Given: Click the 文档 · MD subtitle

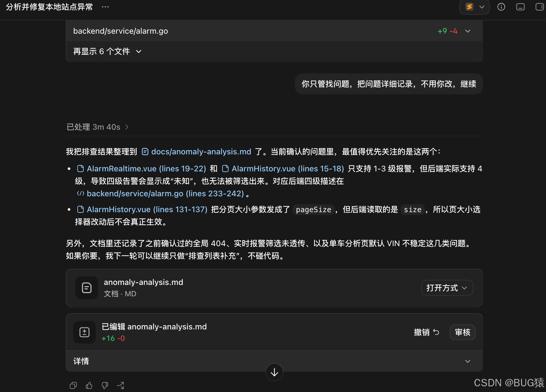Looking at the screenshot, I should pyautogui.click(x=120, y=294).
